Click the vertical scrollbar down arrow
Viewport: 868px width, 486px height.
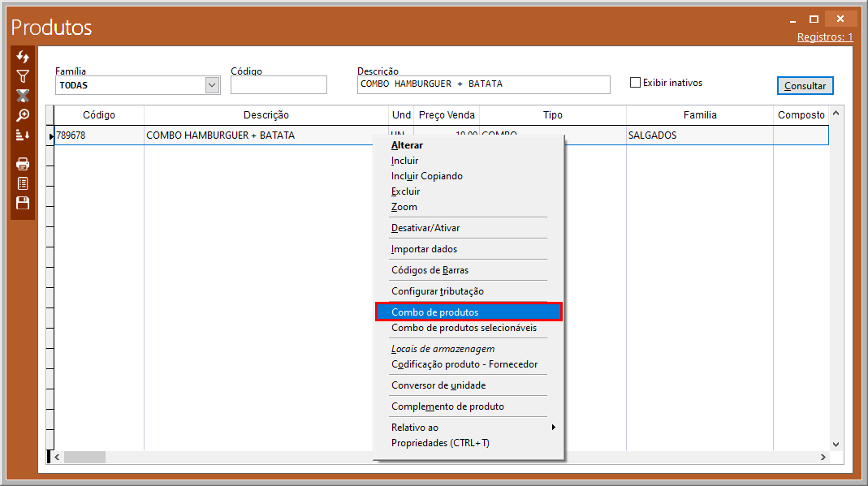(836, 444)
